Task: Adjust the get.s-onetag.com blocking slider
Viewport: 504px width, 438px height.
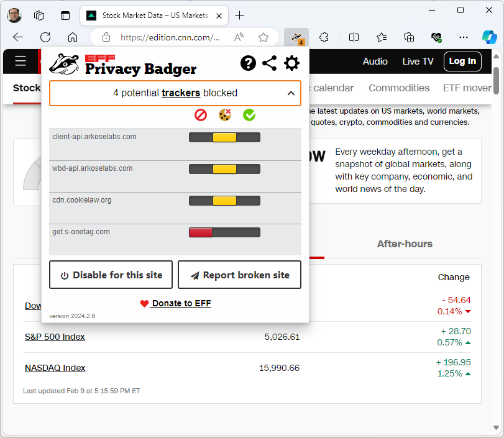Action: click(225, 232)
